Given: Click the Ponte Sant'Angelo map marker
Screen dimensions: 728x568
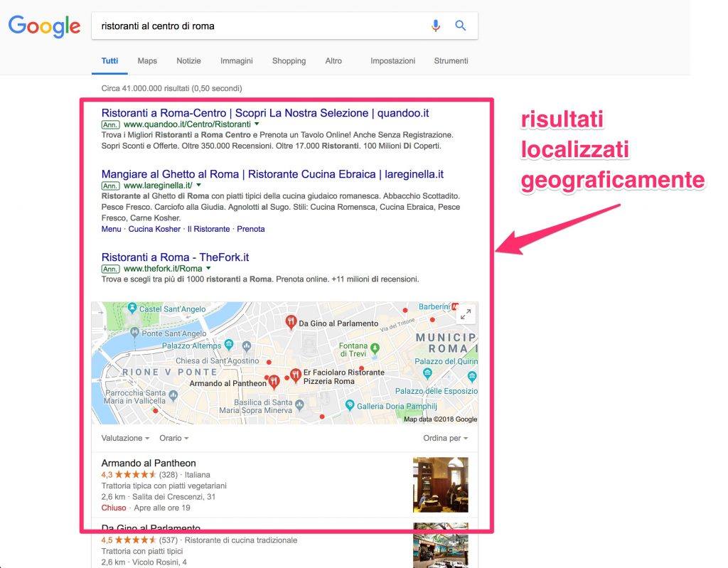Looking at the screenshot, I should click(134, 332).
